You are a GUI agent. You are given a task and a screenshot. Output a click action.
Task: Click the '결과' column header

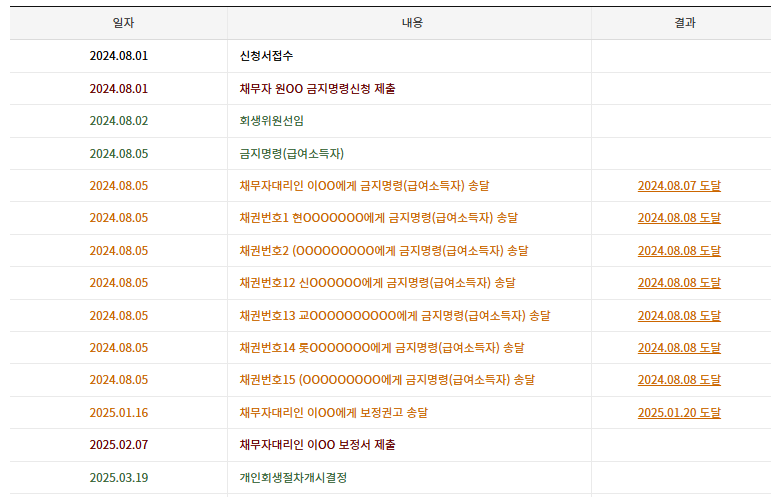click(684, 23)
